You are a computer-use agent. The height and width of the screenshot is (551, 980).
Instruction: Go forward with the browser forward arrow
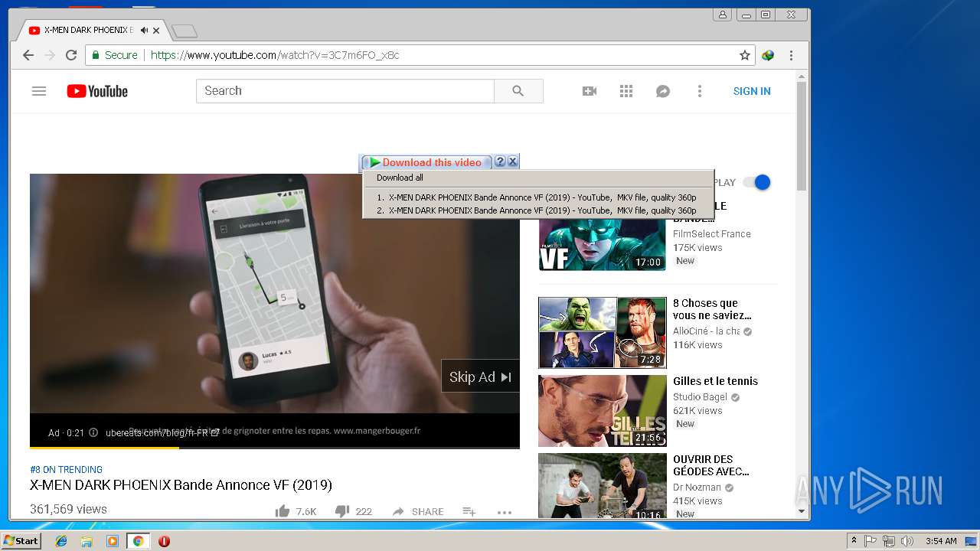[x=50, y=55]
